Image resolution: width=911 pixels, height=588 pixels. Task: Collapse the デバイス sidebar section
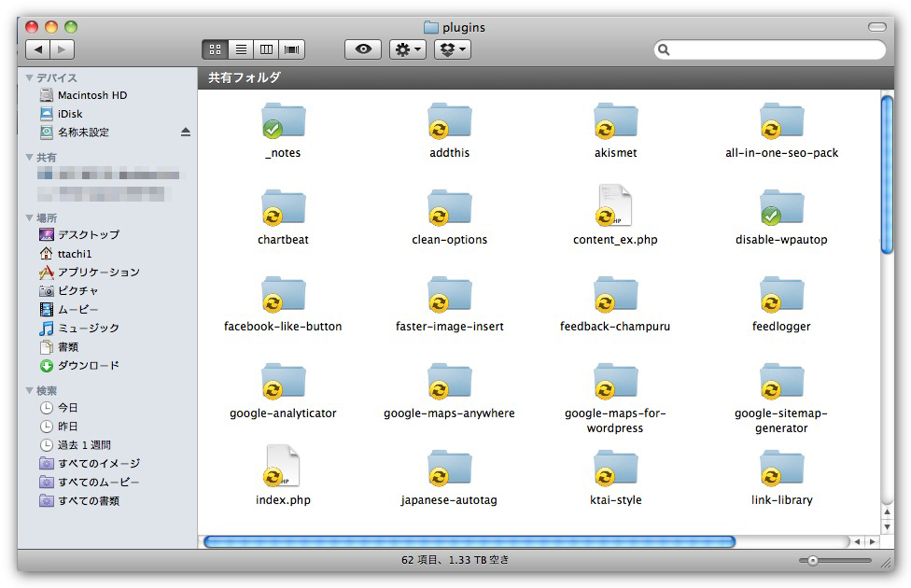tap(30, 78)
